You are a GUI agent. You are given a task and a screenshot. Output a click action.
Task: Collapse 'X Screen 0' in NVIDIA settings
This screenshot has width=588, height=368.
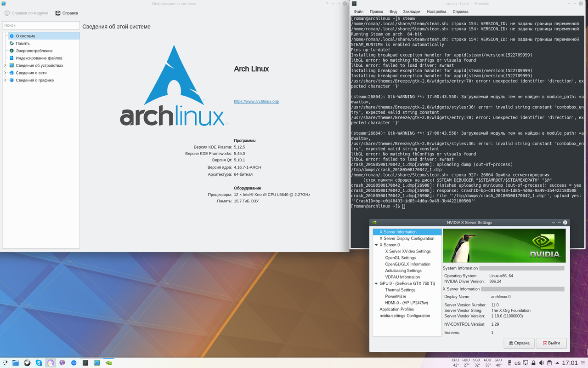(376, 245)
